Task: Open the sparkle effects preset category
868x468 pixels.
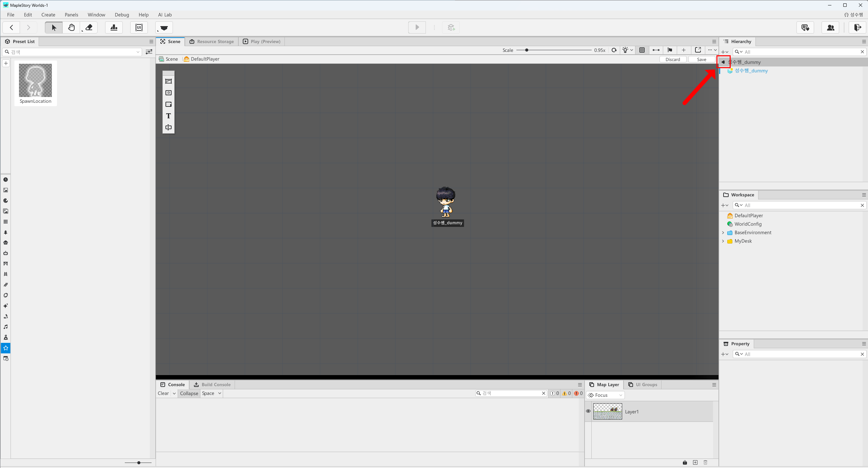Action: pos(6,306)
